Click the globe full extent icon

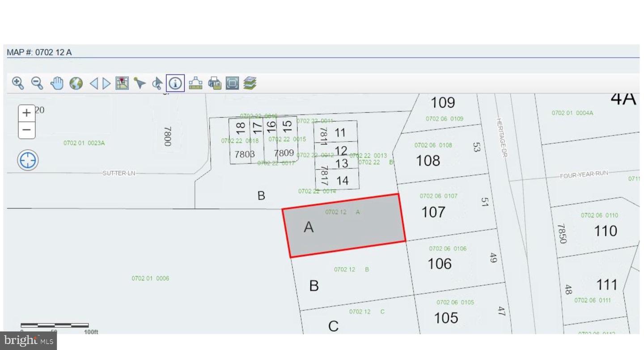click(x=76, y=83)
